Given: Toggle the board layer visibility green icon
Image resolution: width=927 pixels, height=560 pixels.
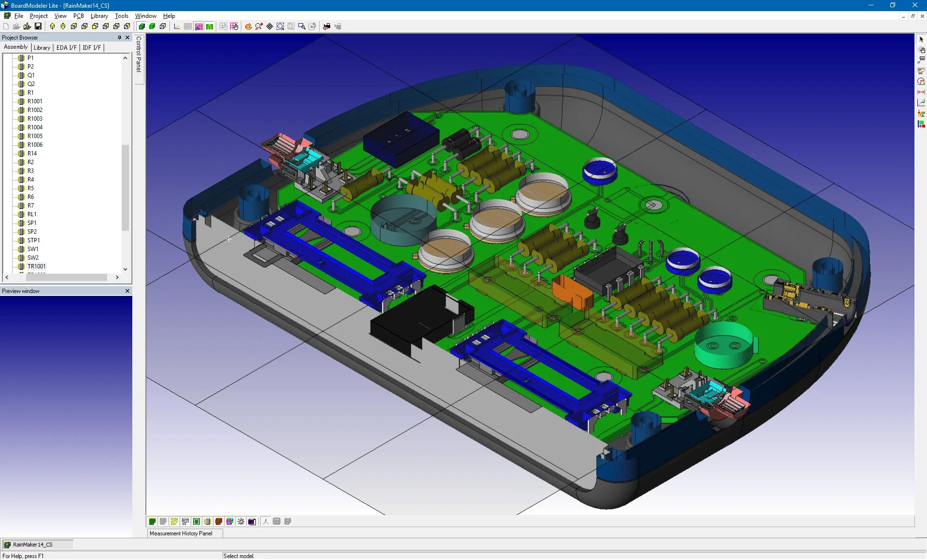Looking at the screenshot, I should [152, 521].
